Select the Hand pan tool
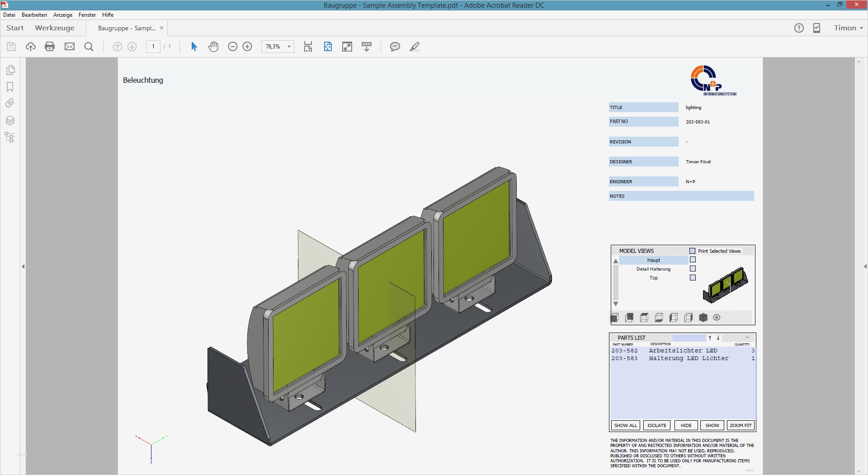 point(213,47)
